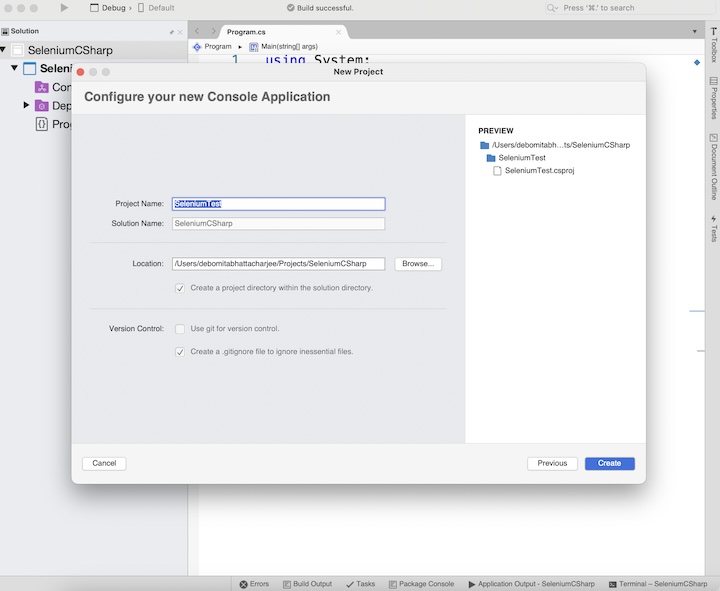Click the search field in the toolbar
The image size is (720, 591).
point(629,8)
